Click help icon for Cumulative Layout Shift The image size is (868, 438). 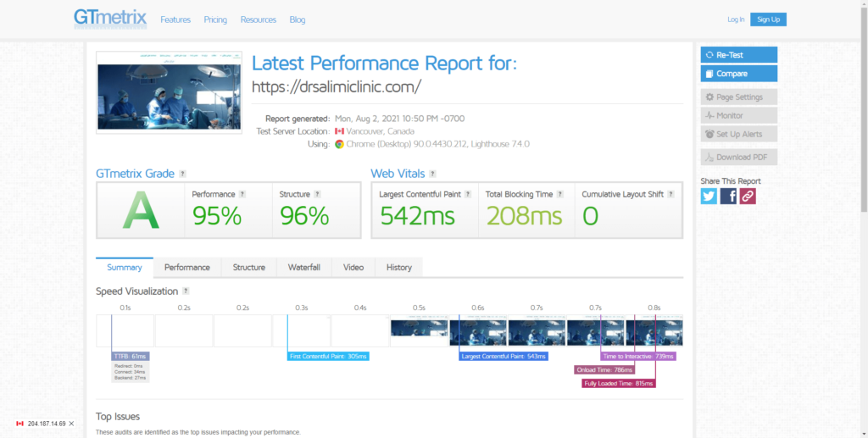coord(671,194)
